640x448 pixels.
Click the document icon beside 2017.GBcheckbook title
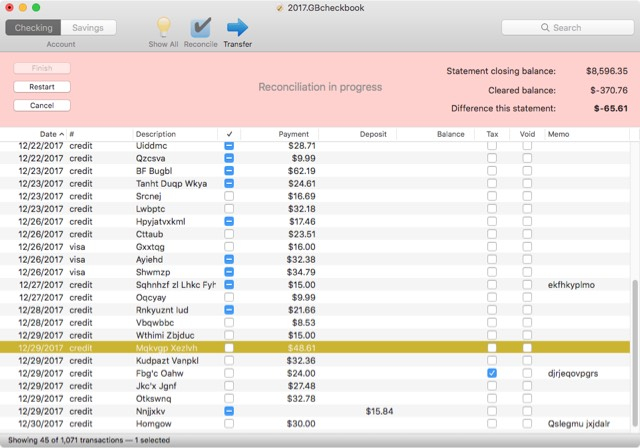[x=280, y=8]
